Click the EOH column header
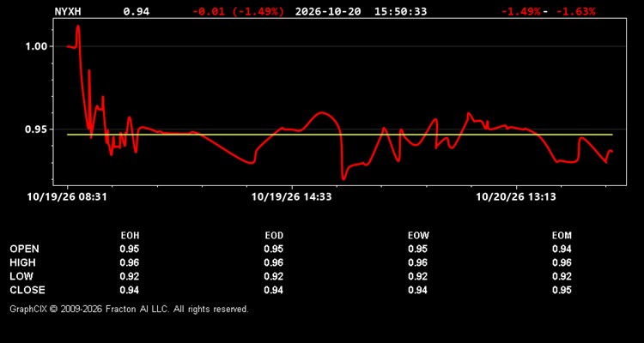The width and height of the screenshot is (644, 343). (130, 236)
